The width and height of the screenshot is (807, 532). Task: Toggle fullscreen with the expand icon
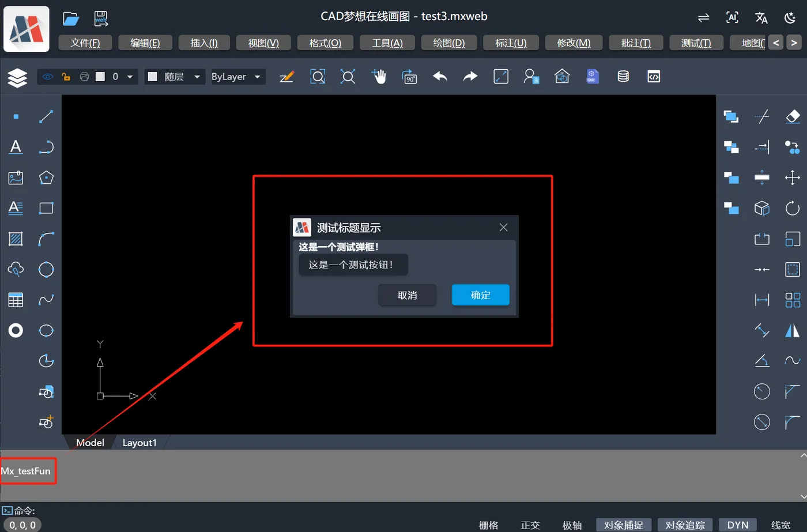[501, 77]
